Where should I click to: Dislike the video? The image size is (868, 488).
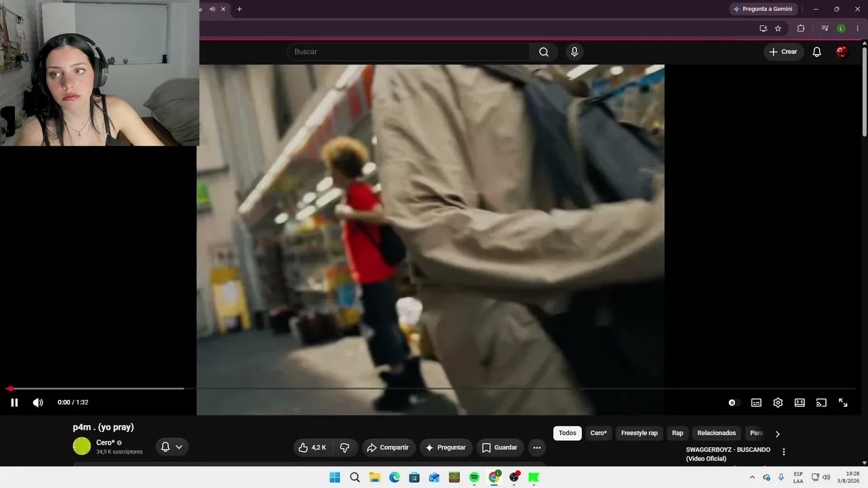(344, 447)
